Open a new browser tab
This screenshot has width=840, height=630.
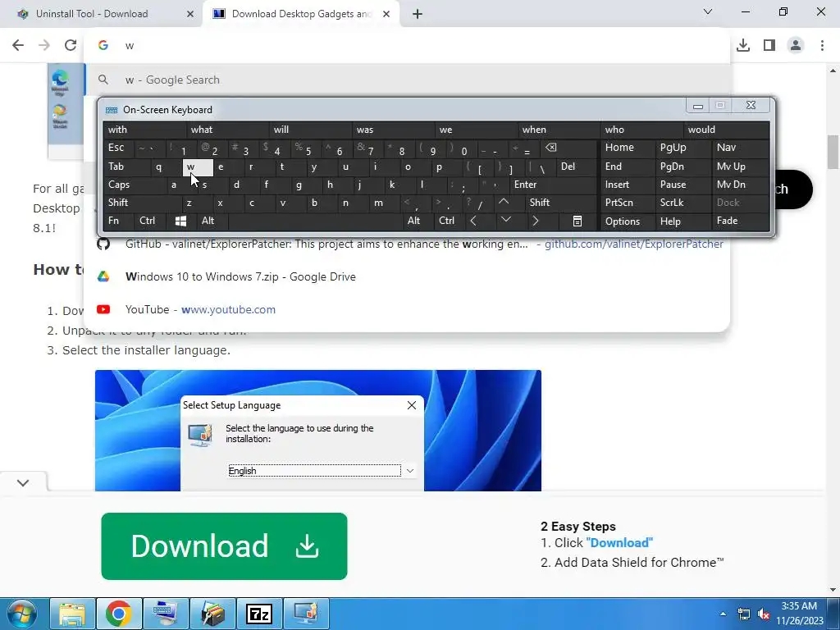(x=418, y=14)
